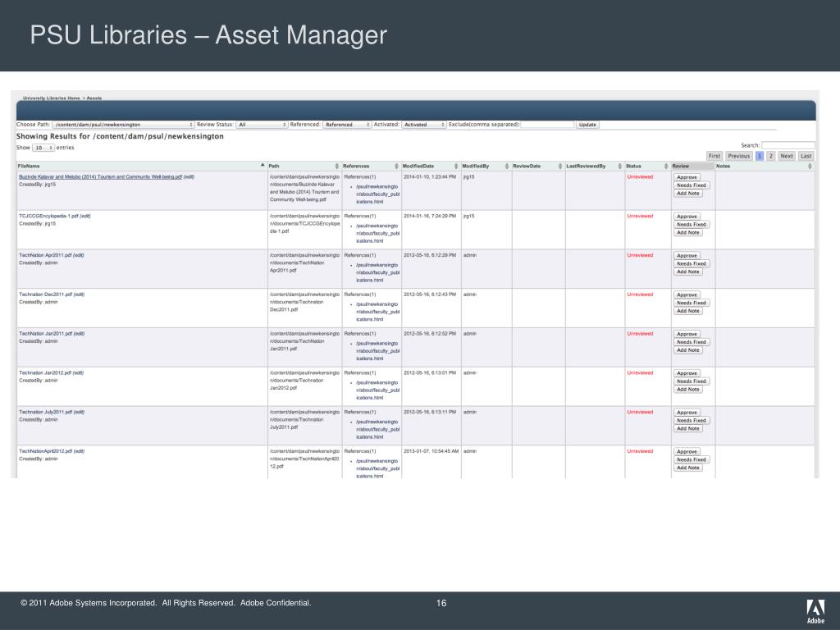Open the Referenced filter dropdown
The width and height of the screenshot is (840, 630).
(x=347, y=125)
